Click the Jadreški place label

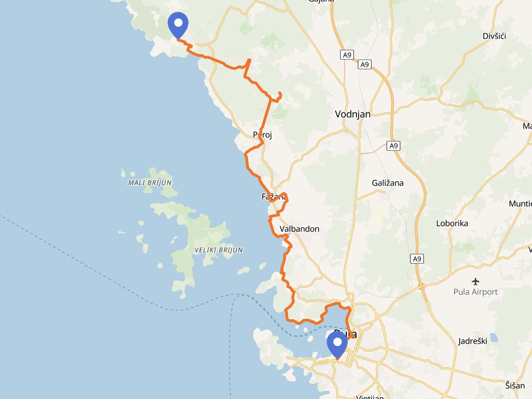click(472, 341)
